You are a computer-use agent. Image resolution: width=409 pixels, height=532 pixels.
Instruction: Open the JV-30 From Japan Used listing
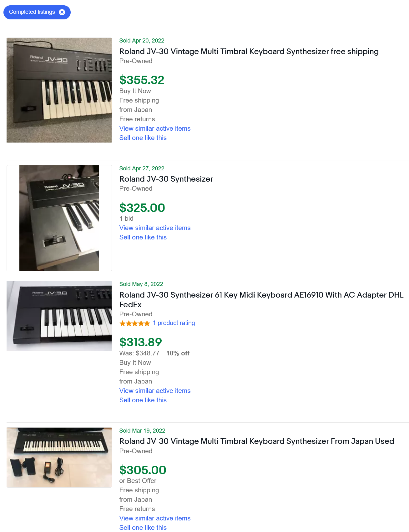[256, 441]
